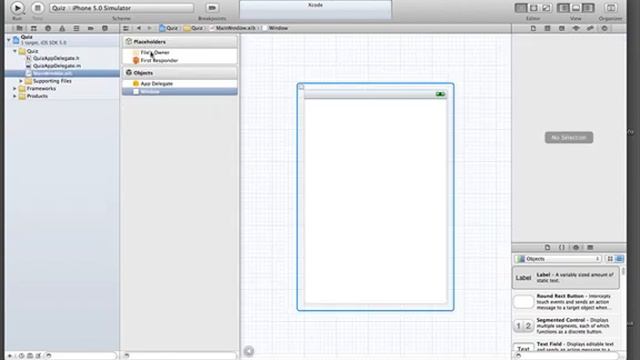The image size is (640, 360).
Task: Collapse the Quiz project root
Action: [x=9, y=40]
